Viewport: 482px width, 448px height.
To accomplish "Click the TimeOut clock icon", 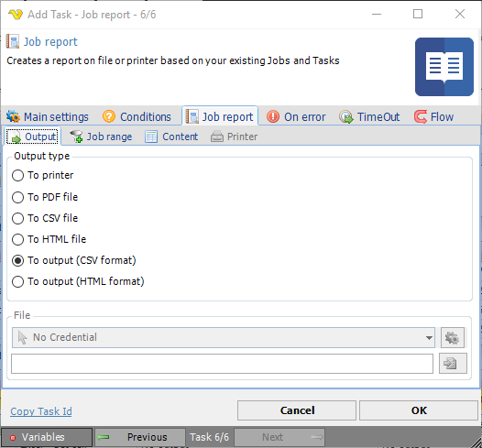I will pos(346,116).
